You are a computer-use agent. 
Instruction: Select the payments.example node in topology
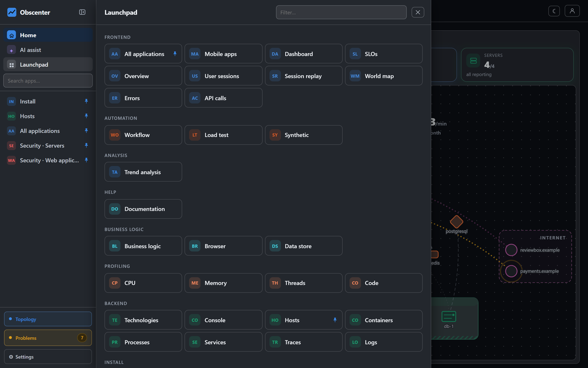click(x=511, y=271)
